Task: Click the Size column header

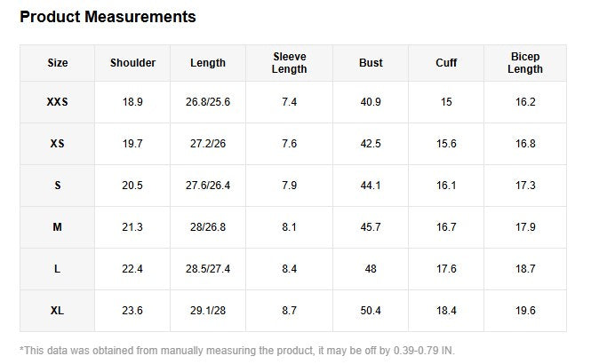Action: click(x=58, y=63)
